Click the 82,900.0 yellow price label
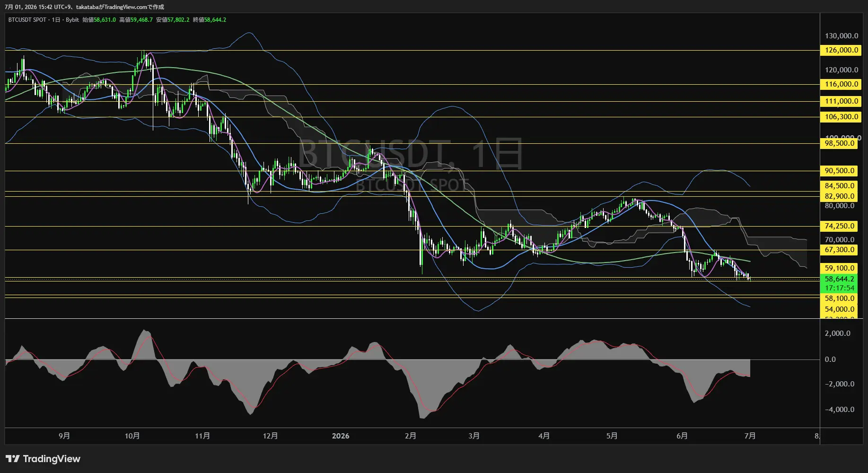The width and height of the screenshot is (868, 473). click(x=839, y=196)
